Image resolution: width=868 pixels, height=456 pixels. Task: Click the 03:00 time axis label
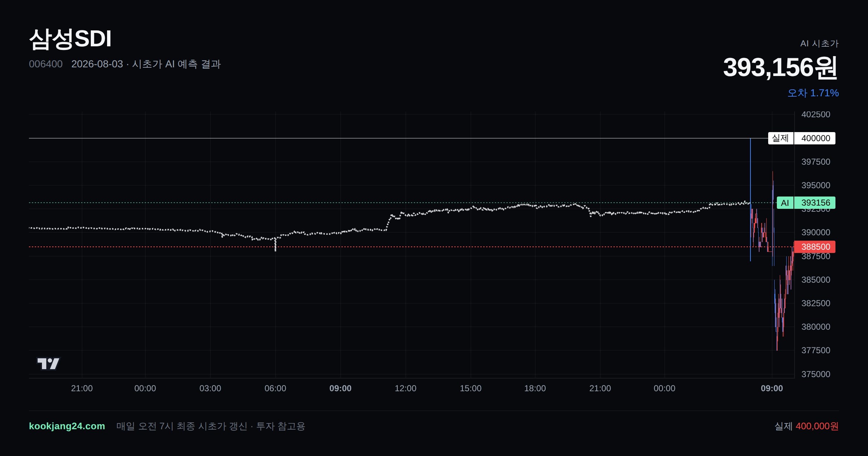pyautogui.click(x=210, y=388)
